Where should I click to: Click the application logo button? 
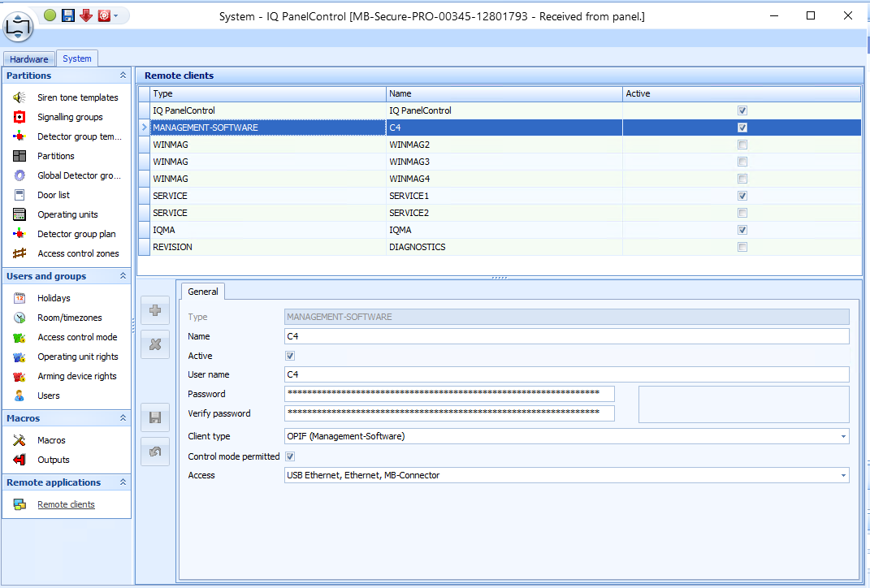[19, 25]
